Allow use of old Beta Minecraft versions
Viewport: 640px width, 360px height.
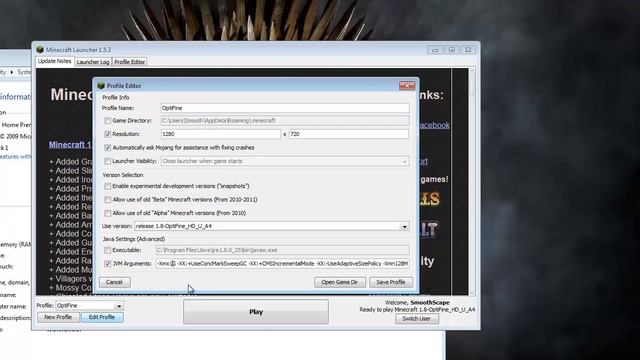click(x=107, y=200)
